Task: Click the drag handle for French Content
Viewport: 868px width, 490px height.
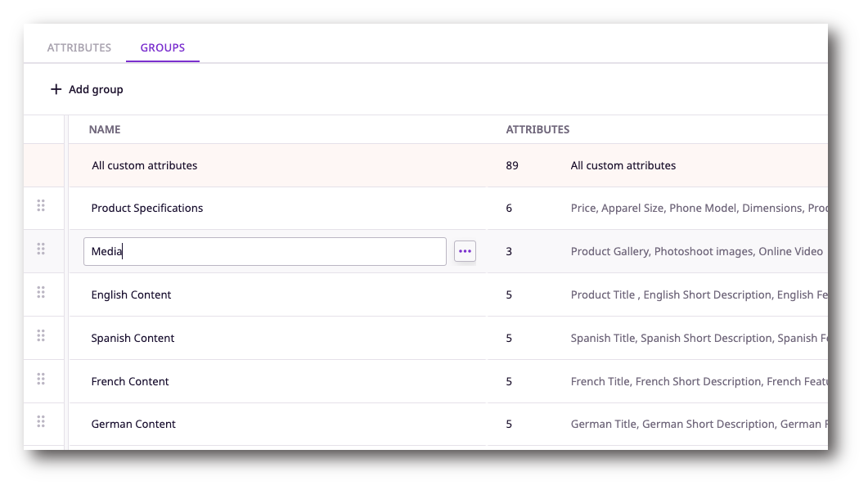Action: [41, 379]
